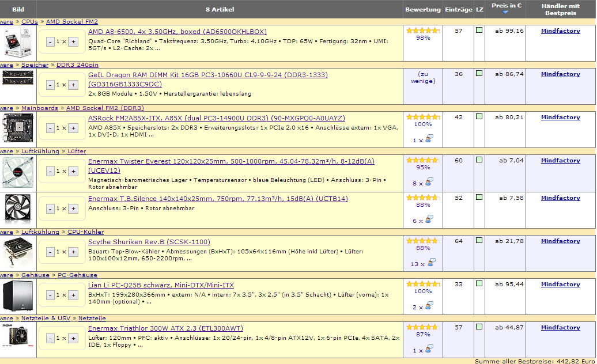Open user reviews icon for ASRock FM2A85X-ITX

click(429, 138)
